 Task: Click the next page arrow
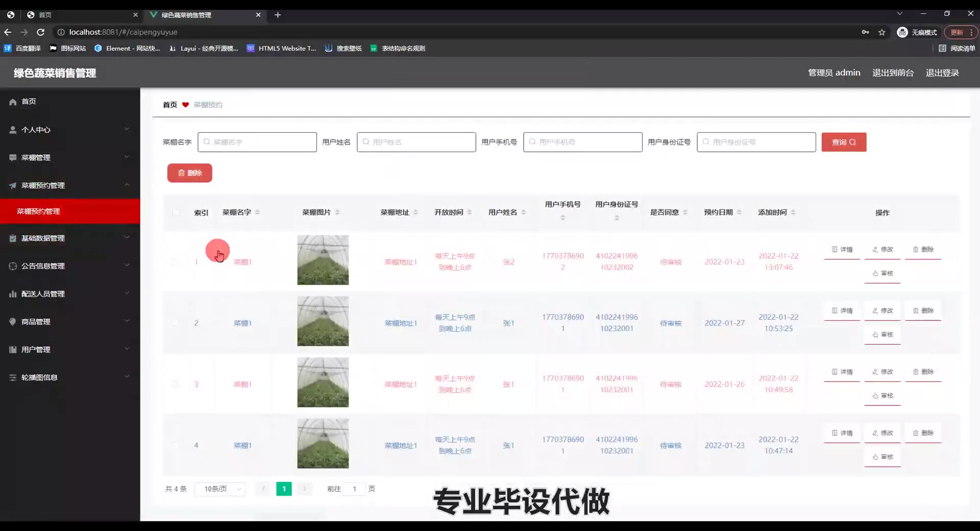[x=305, y=489]
